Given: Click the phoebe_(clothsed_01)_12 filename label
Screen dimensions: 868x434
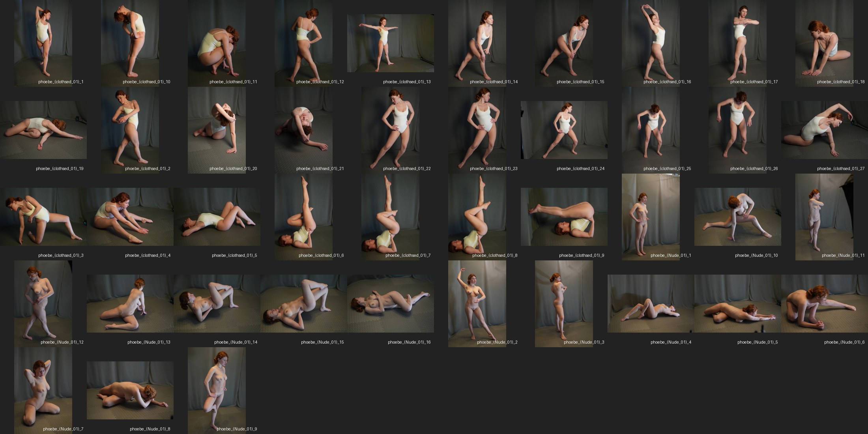Looking at the screenshot, I should (320, 82).
